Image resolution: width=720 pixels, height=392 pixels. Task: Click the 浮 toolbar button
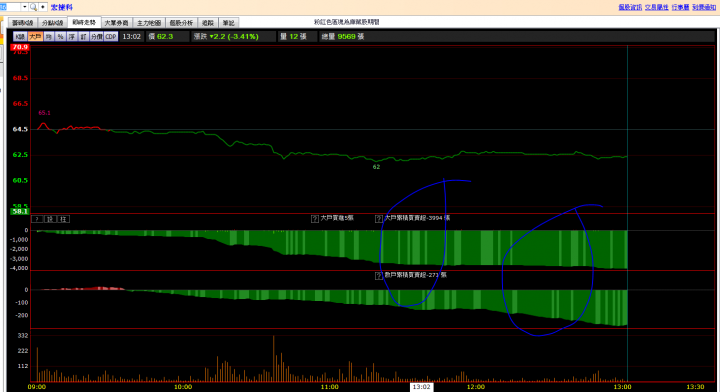72,37
